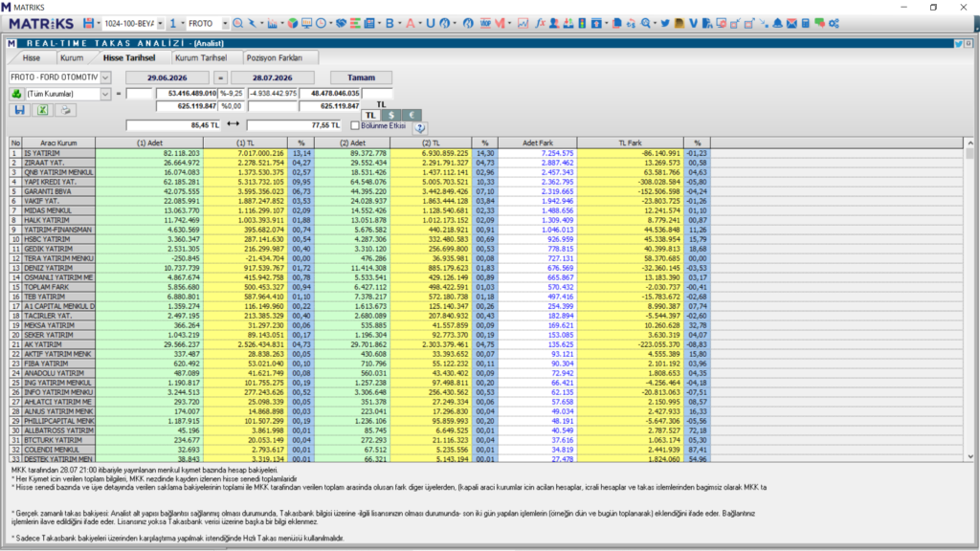
Task: Open the handshake icon in the main toolbar
Action: pos(341,23)
